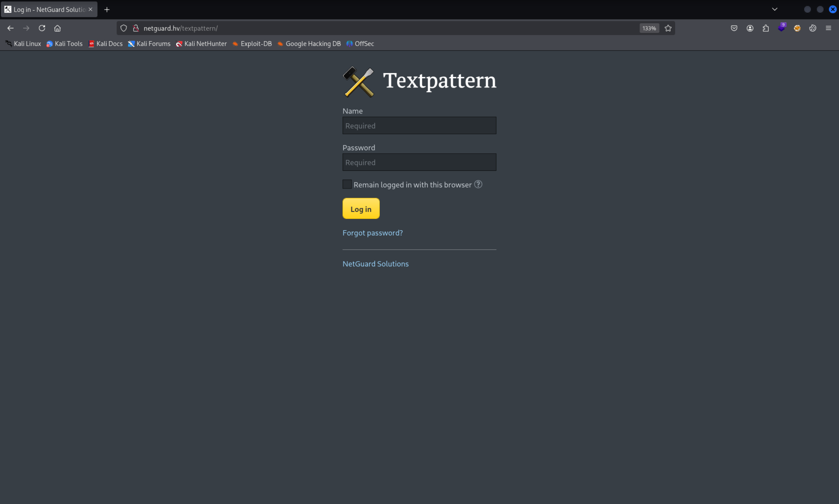Screen dimensions: 839x504
Task: Open the Exploit-DB bookmark
Action: [x=252, y=44]
